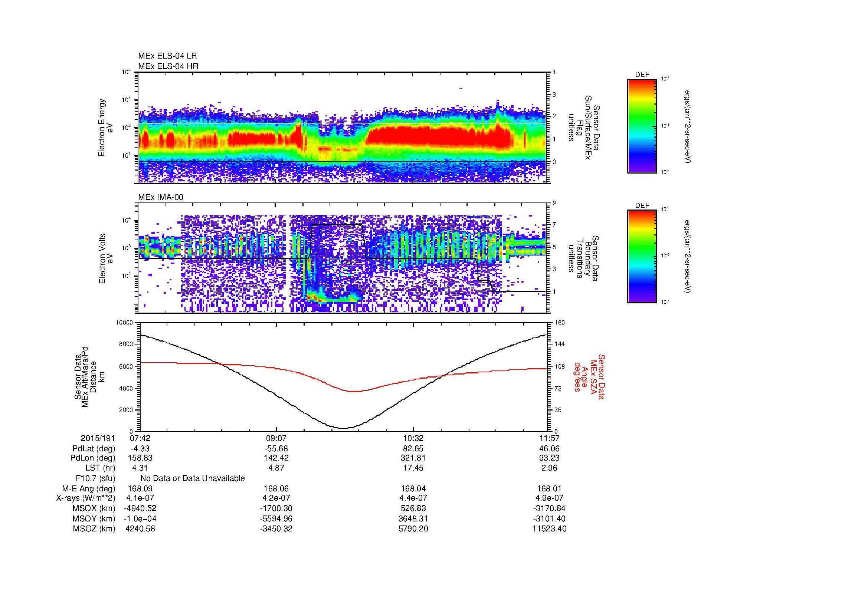The image size is (868, 613).
Task: Click the lower DEF color bar
Action: (642, 257)
